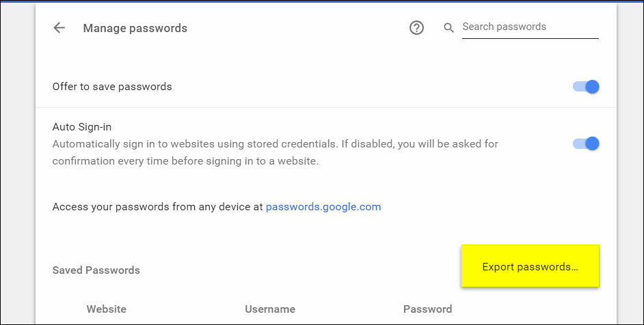This screenshot has height=325, width=644.
Task: Click the Manage passwords page title
Action: [x=135, y=28]
